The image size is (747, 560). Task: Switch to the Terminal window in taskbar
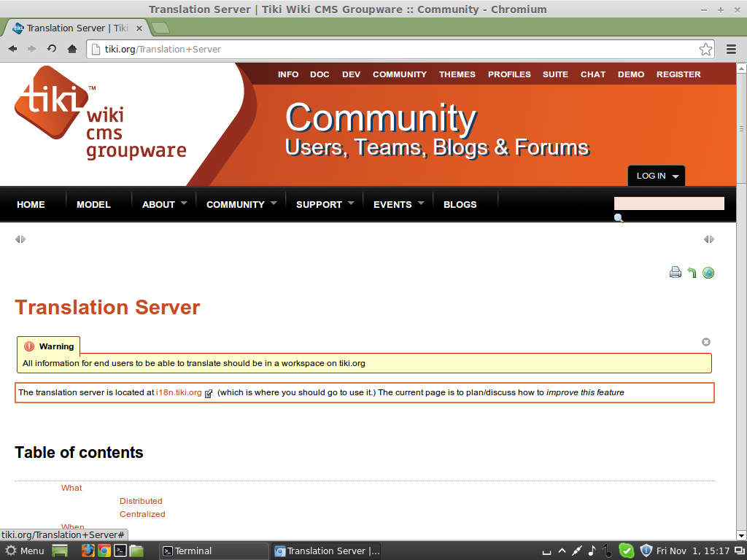[214, 551]
